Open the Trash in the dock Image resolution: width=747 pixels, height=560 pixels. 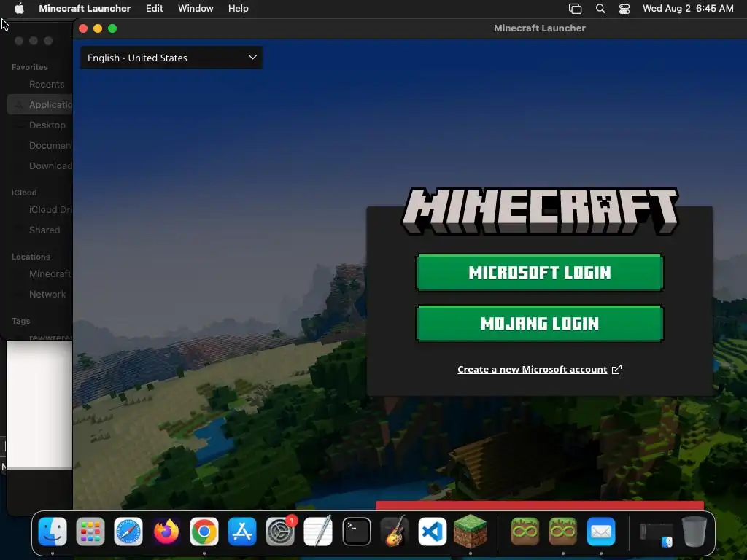[694, 532]
